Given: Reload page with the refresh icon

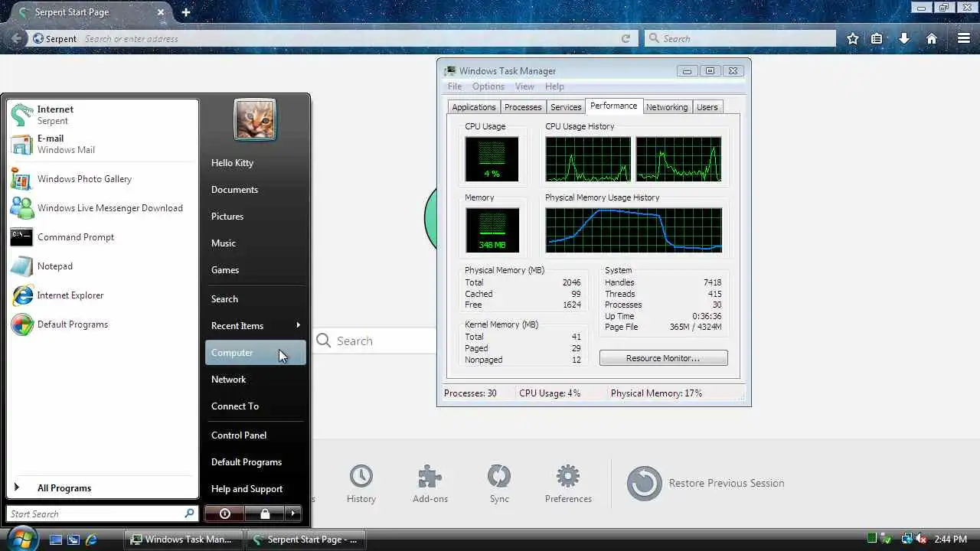Looking at the screenshot, I should (626, 38).
